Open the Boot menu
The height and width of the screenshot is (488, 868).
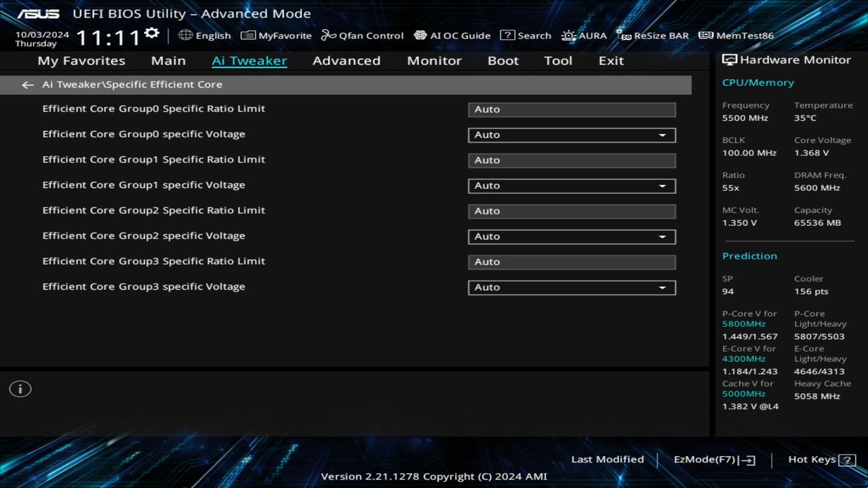[x=503, y=60]
